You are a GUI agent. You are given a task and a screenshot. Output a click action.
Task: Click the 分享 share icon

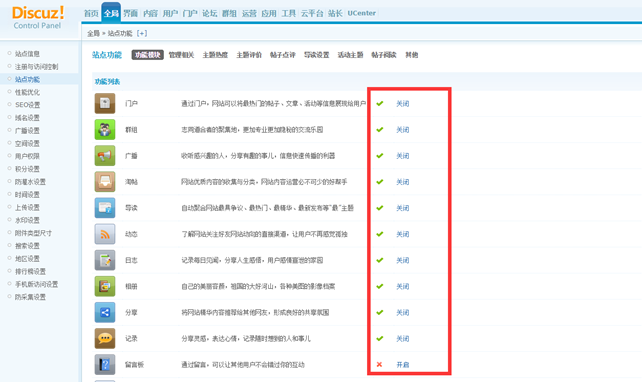pyautogui.click(x=105, y=312)
